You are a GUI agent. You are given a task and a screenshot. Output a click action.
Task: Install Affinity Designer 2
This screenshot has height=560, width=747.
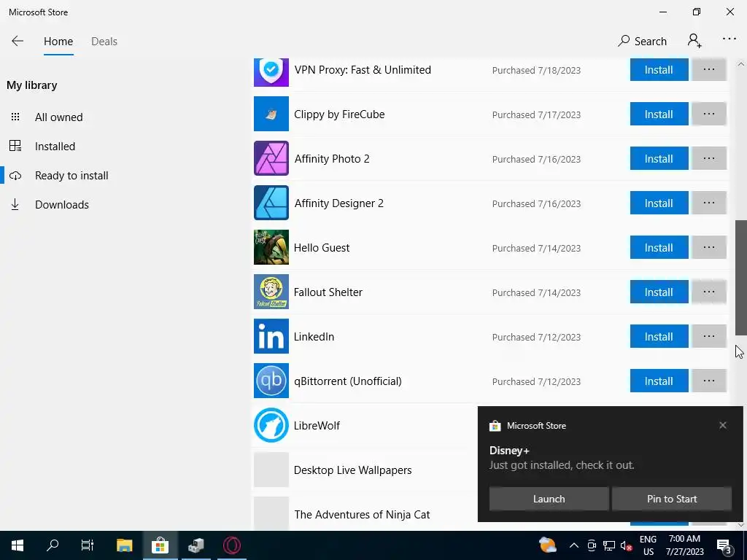point(659,203)
